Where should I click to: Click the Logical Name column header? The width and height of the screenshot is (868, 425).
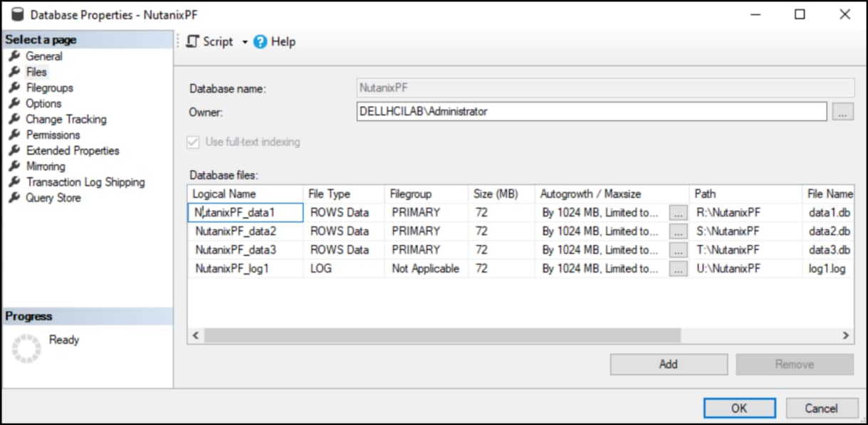tap(246, 194)
